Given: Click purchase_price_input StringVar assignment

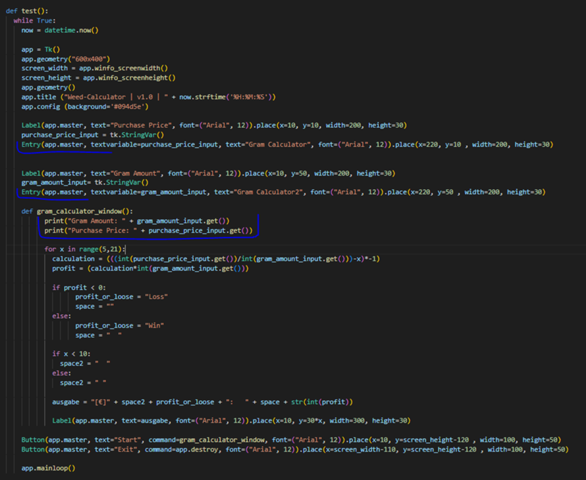Looking at the screenshot, I should 92,135.
